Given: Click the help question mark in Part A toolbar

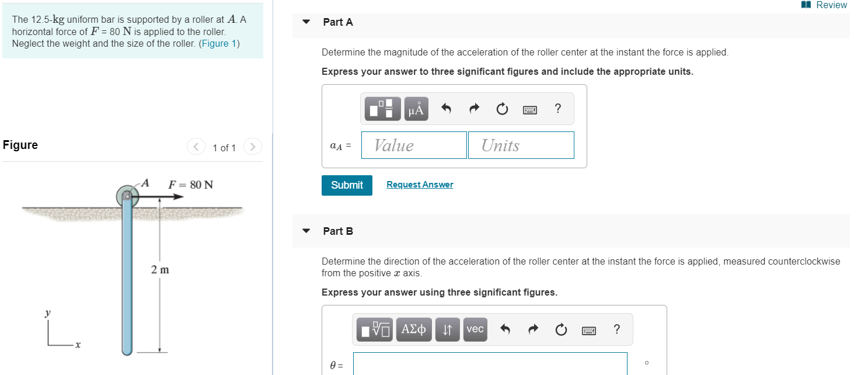Looking at the screenshot, I should click(x=557, y=108).
